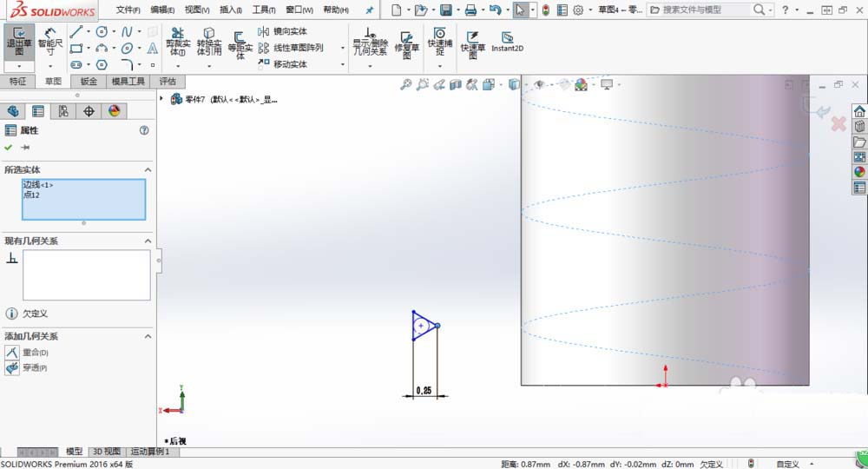Select the Line sketch tool
868x469 pixels.
click(76, 31)
